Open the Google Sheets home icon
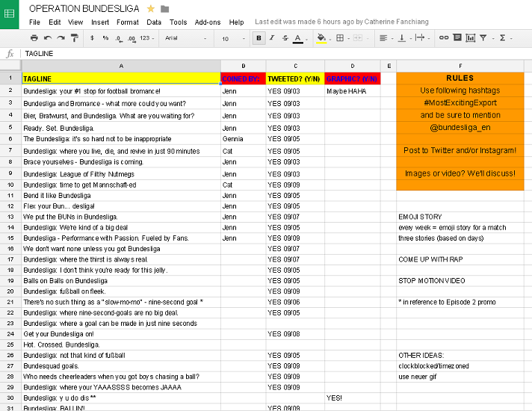Image resolution: width=532 pixels, height=411 pixels. click(x=9, y=14)
